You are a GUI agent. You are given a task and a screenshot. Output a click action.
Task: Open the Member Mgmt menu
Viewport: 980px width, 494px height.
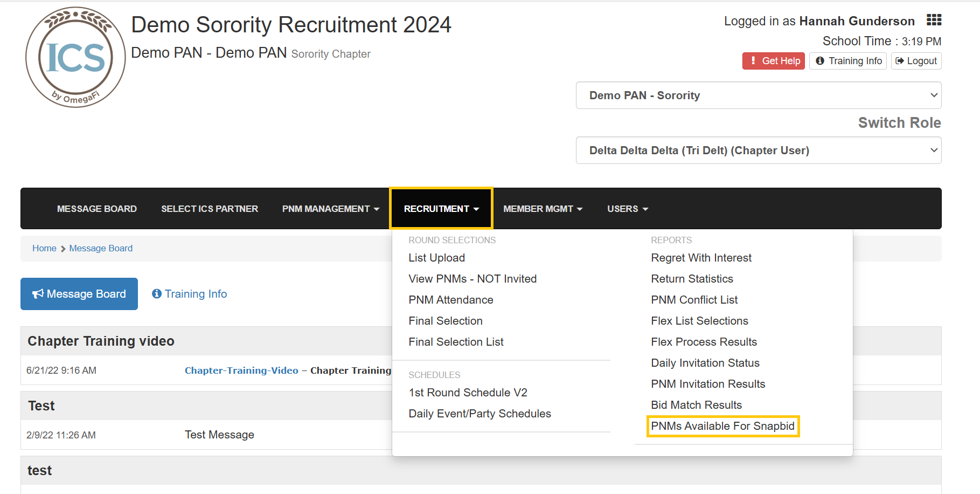543,209
